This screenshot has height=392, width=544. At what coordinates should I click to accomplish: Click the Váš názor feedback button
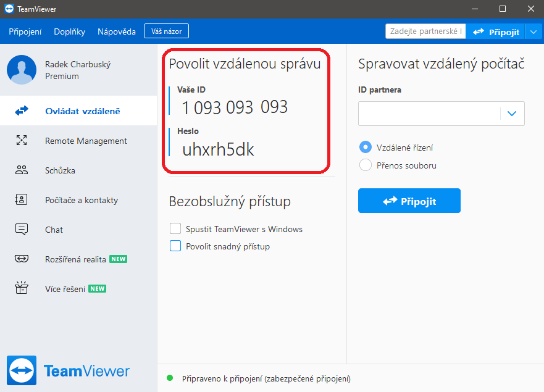click(166, 31)
